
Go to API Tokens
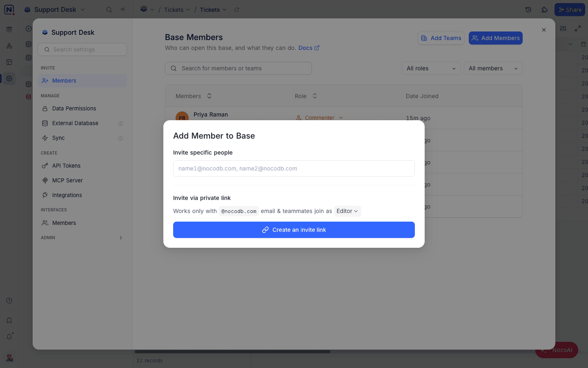coord(82,166)
